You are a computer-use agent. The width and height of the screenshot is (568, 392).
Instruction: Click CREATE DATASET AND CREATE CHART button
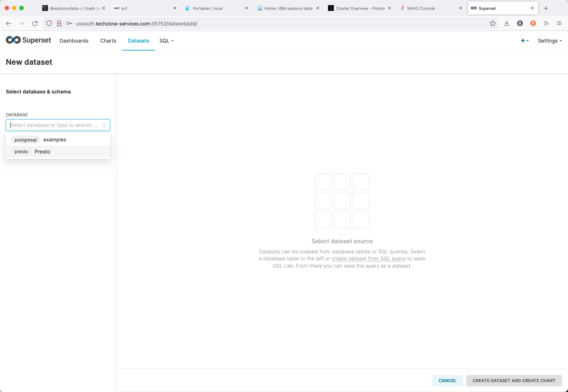[x=514, y=380]
